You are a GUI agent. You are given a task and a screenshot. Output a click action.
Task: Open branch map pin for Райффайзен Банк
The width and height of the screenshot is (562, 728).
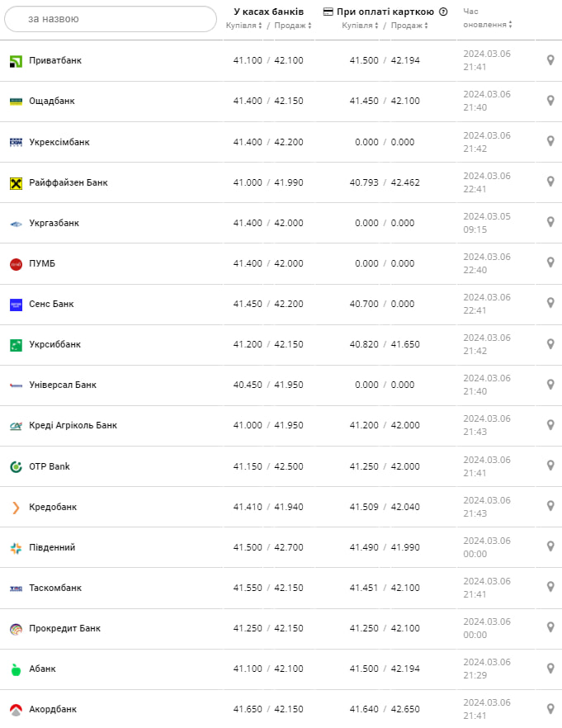coord(550,182)
